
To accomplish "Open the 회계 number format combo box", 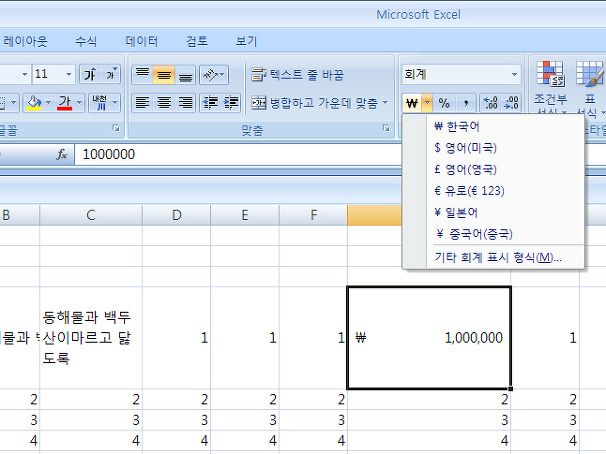I will pyautogui.click(x=461, y=74).
